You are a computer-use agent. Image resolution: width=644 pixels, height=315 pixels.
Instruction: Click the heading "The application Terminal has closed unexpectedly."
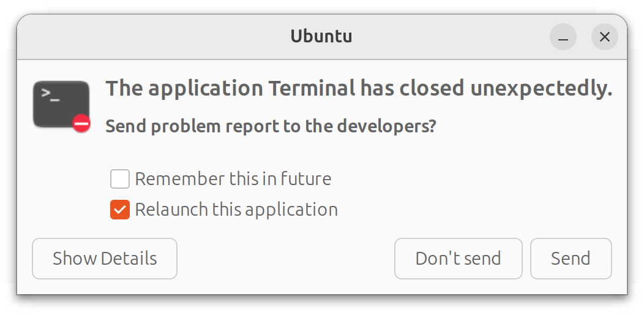tap(359, 89)
